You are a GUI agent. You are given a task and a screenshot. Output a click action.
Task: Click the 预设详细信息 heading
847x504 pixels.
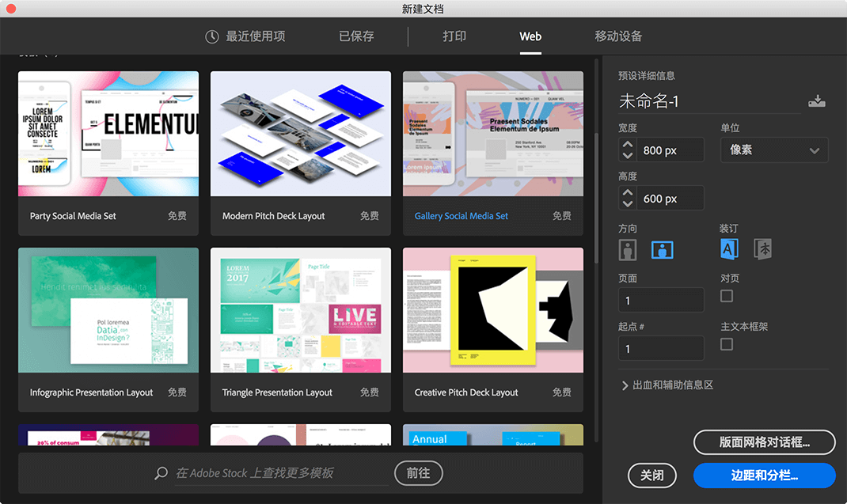click(x=647, y=76)
